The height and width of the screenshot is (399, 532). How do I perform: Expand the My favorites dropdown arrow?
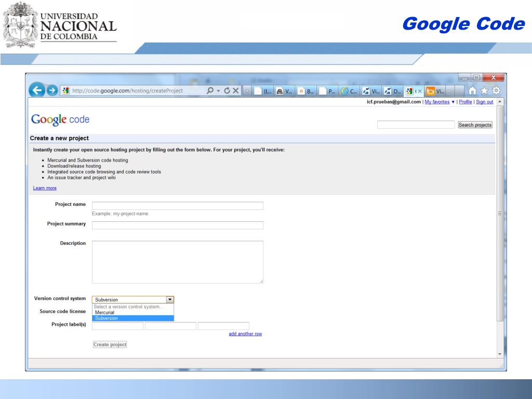pos(453,102)
